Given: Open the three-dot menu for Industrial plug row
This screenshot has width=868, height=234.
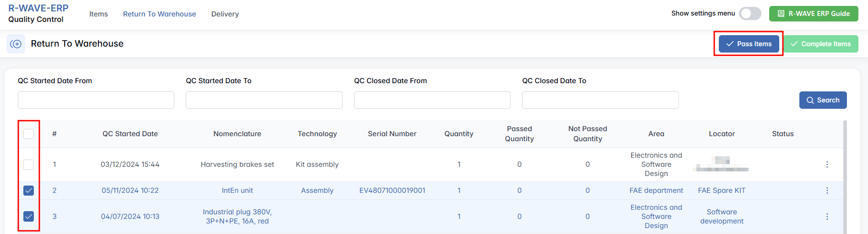Looking at the screenshot, I should pyautogui.click(x=827, y=217).
